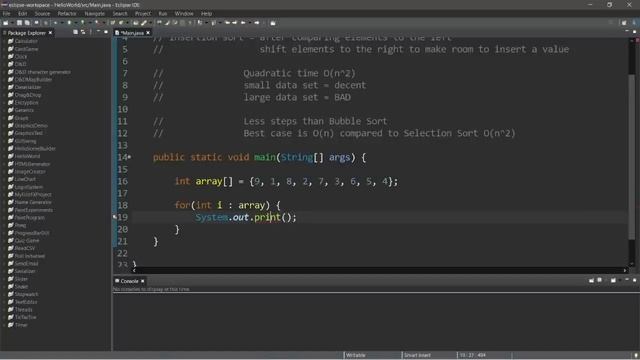Open the Refactor menu
The image size is (640, 360).
tap(67, 13)
